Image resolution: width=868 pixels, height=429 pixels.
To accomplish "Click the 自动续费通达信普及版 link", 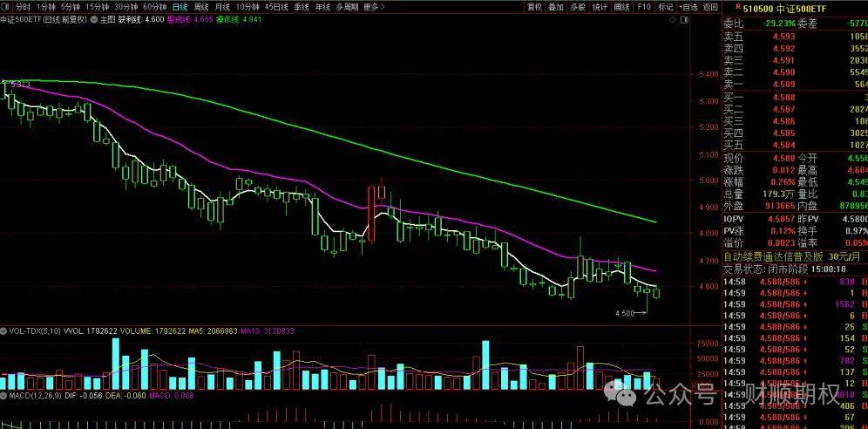I will [x=771, y=257].
